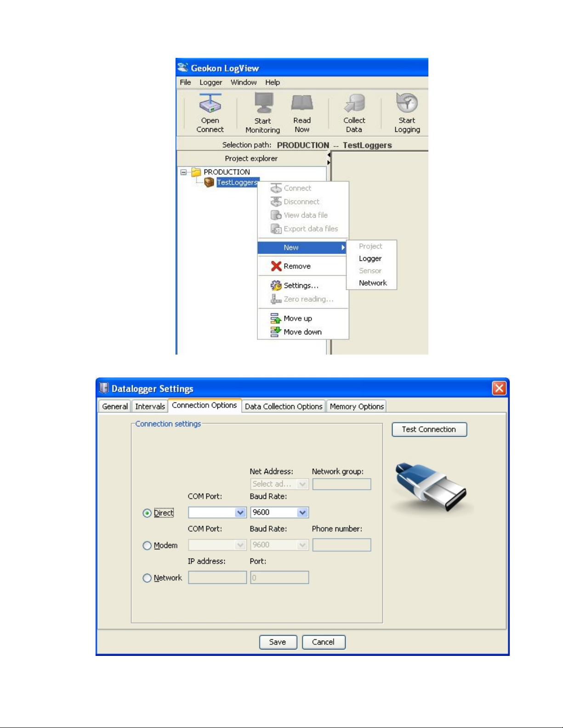This screenshot has width=563, height=728.
Task: Open the Help menu
Action: (x=273, y=82)
